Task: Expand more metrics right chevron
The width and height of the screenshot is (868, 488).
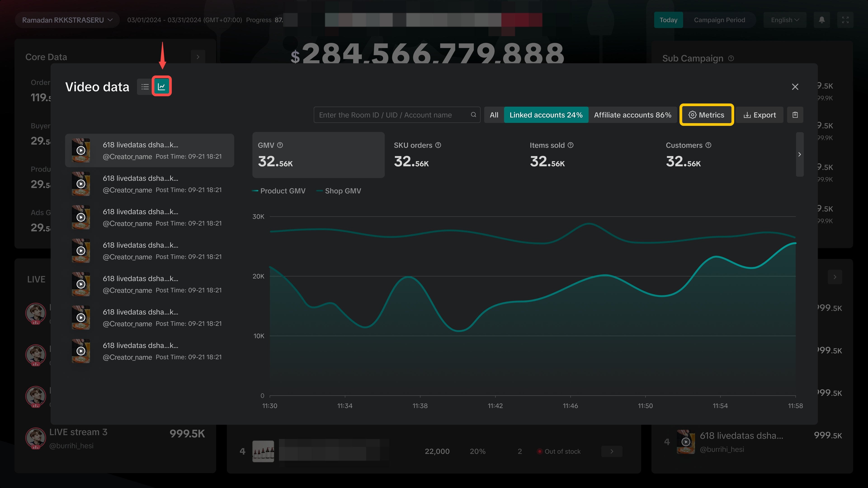Action: tap(799, 155)
